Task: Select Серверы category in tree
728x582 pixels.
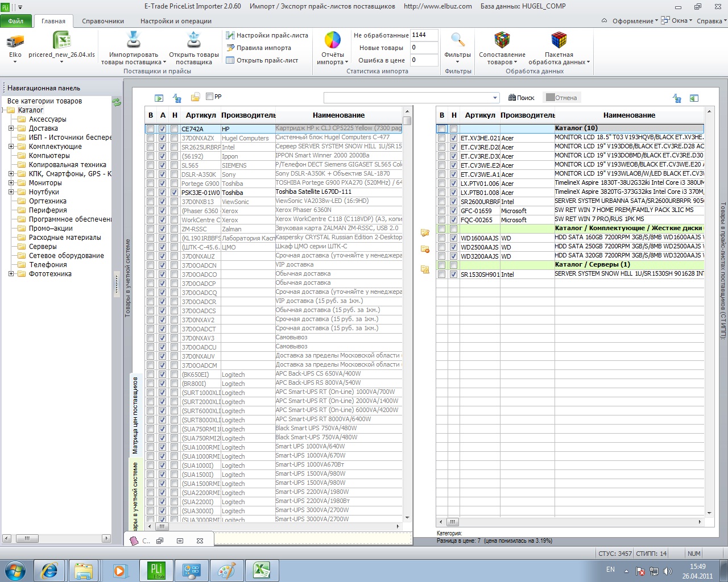Action: tap(43, 247)
